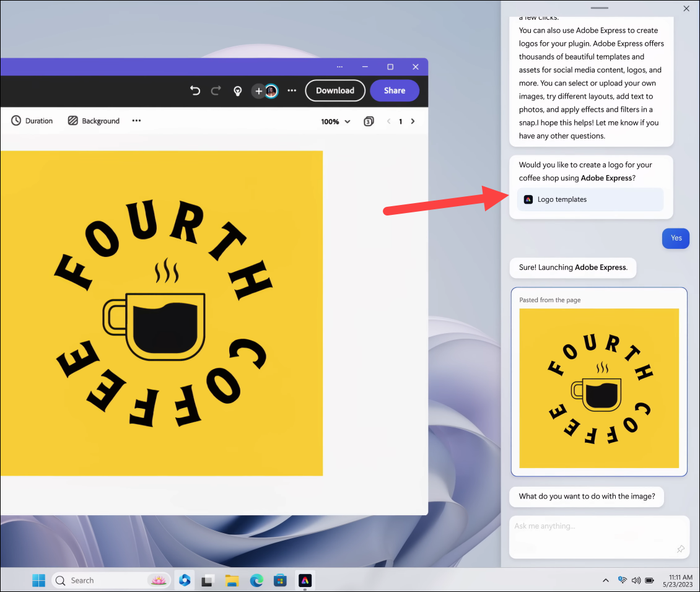Launch Microsoft Edge from the taskbar
The image size is (700, 592).
256,580
